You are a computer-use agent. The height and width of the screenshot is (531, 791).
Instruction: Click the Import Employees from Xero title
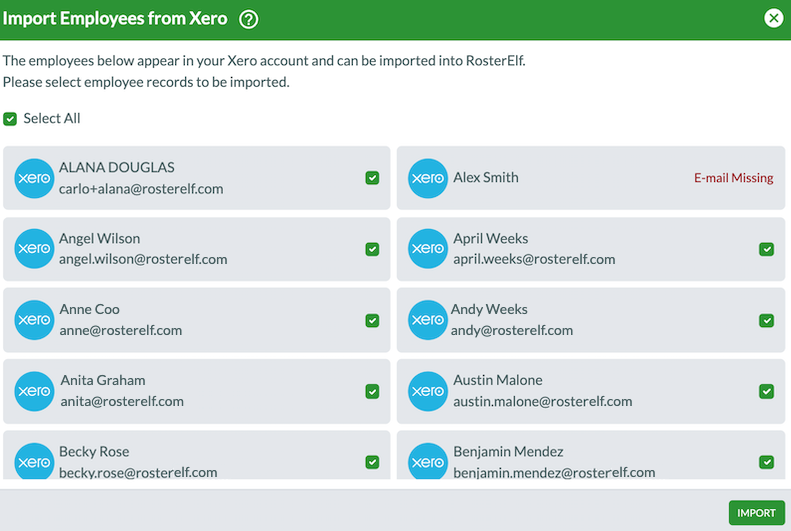click(115, 19)
